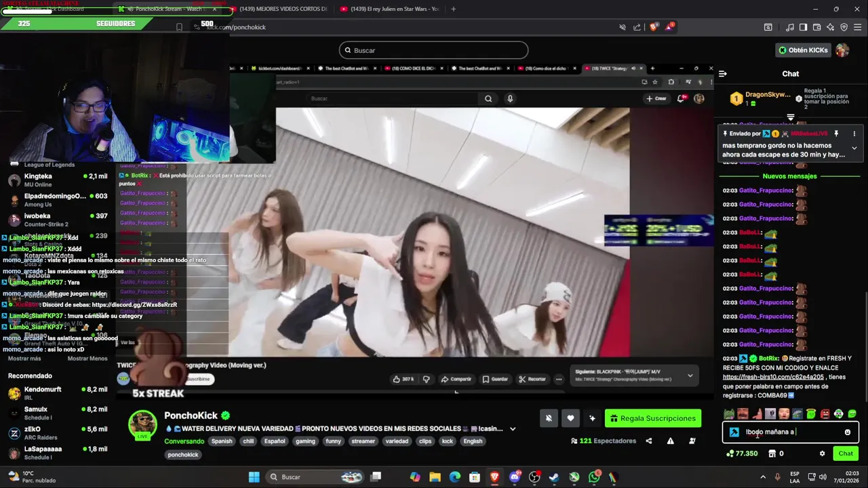
Task: Expand the DragonSkyw leaderboard chevron
Action: [x=790, y=117]
